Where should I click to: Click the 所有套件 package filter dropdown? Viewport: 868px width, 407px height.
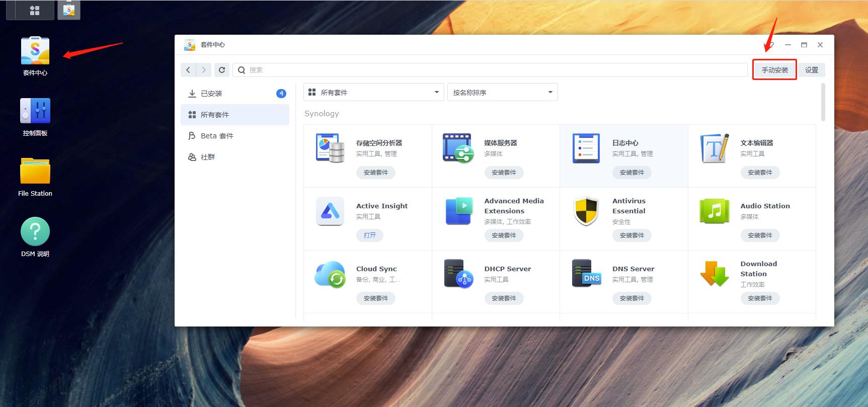(x=374, y=92)
